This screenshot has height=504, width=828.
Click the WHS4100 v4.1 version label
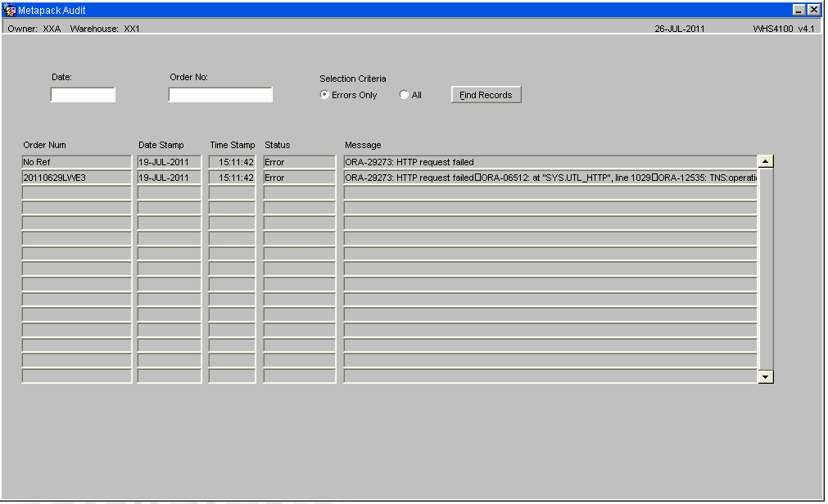(x=784, y=29)
